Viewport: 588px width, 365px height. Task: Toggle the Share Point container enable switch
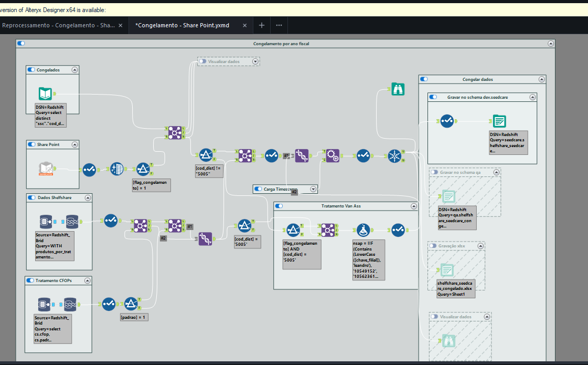click(x=31, y=144)
